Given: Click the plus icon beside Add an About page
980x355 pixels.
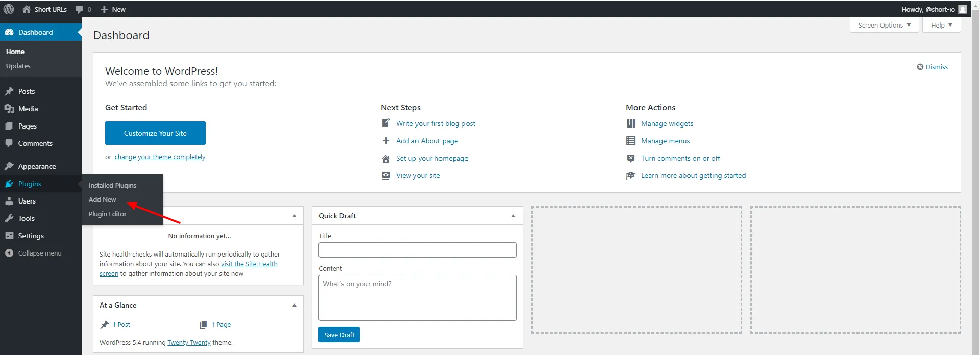Looking at the screenshot, I should coord(386,141).
